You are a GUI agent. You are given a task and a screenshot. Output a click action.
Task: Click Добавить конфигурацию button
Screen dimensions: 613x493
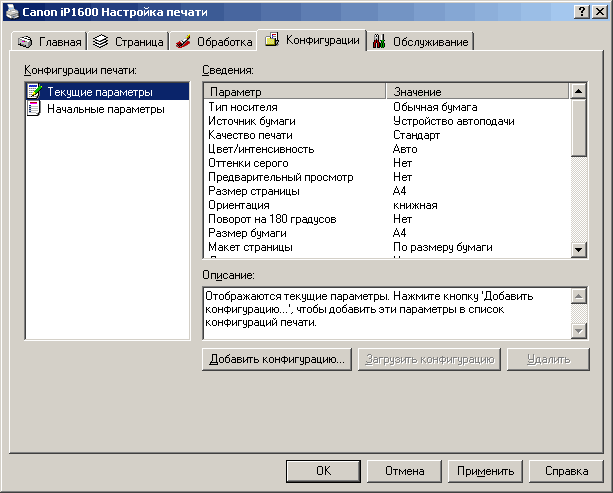pos(277,359)
